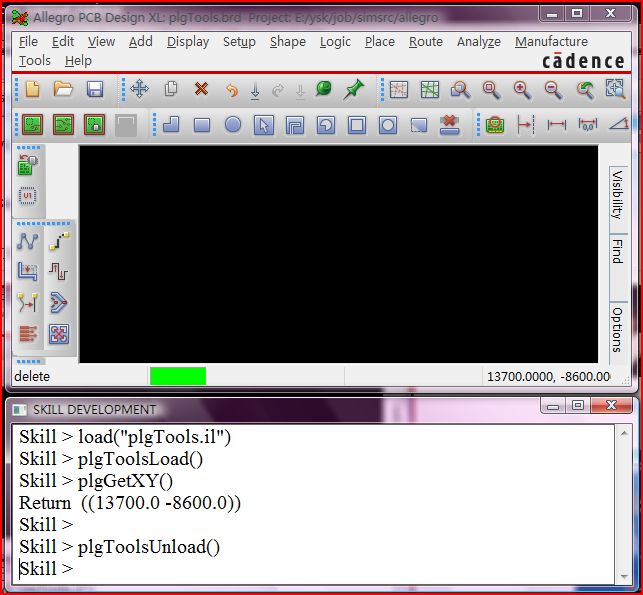Click the Open folder toolbar icon
The width and height of the screenshot is (643, 595).
[x=63, y=89]
